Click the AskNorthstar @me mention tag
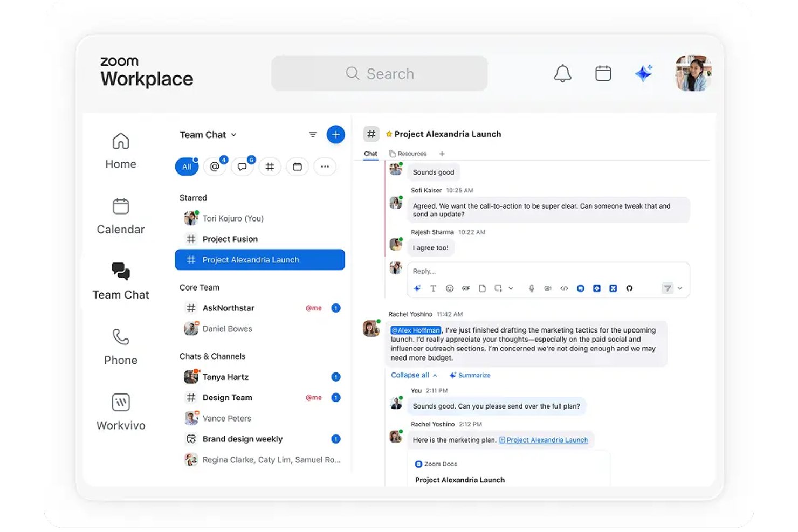 pos(313,308)
